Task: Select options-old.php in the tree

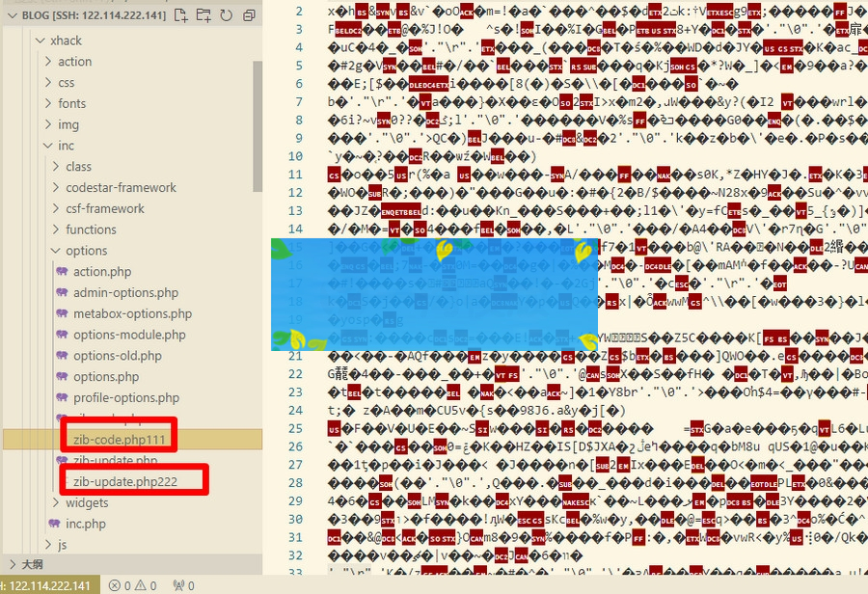Action: point(118,355)
